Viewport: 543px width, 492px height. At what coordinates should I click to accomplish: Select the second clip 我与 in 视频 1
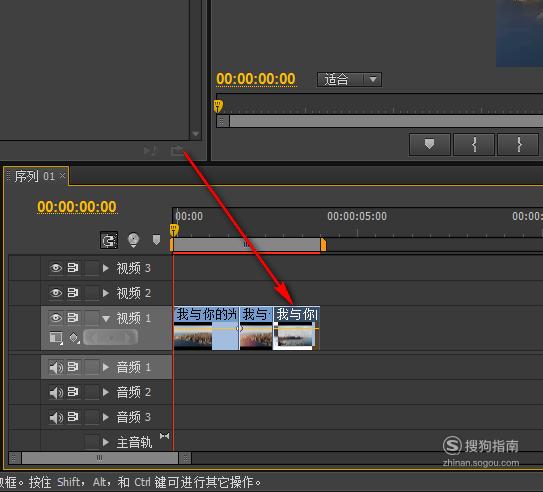click(x=256, y=328)
